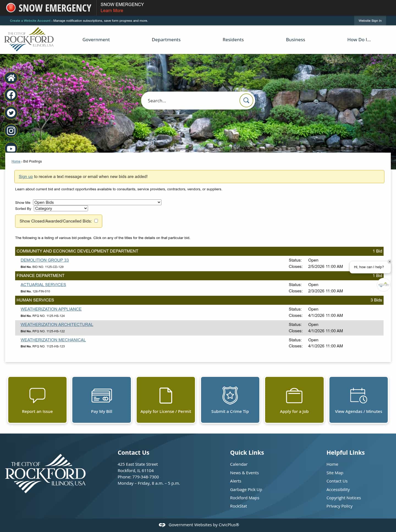Click the phone number 779-348-7300

(145, 477)
